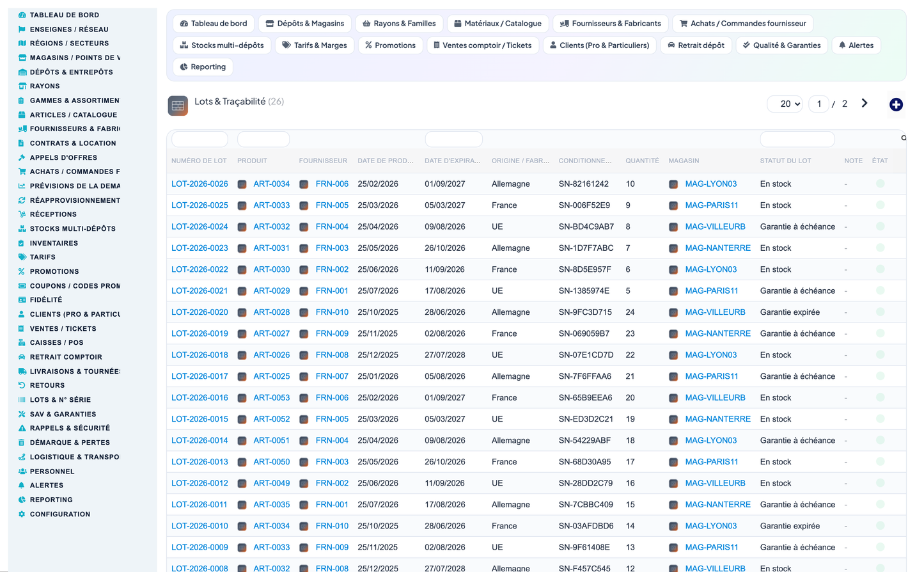Click the Alertes bell icon in sidebar
The image size is (924, 572).
click(22, 486)
